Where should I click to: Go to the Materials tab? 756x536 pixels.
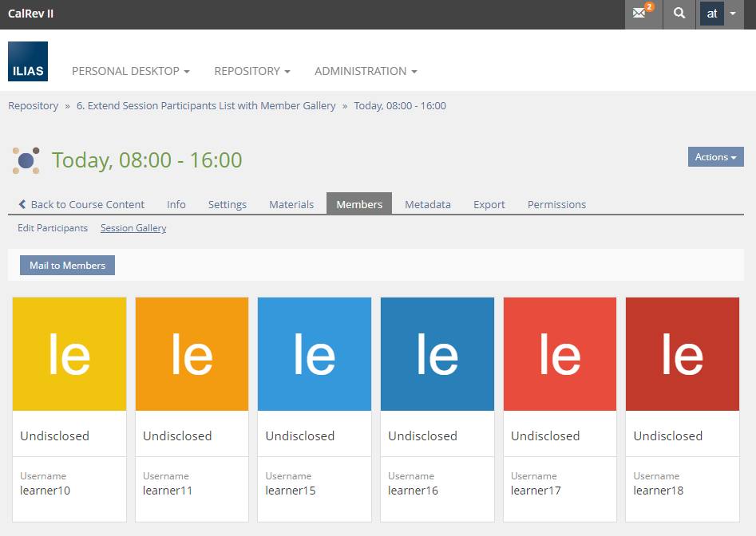(291, 204)
